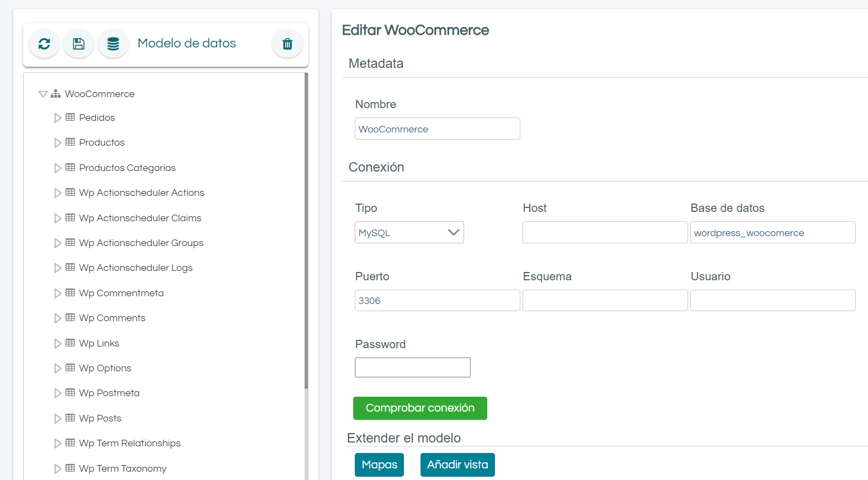Viewport: 868px width, 480px height.
Task: Select Wp Actionscheduler Groups label
Action: point(141,243)
